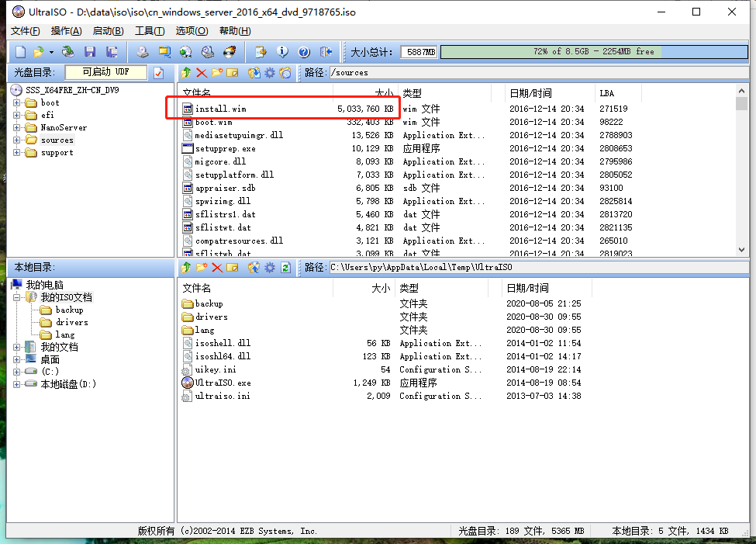Click the Extract icon in the ISO pane toolbar
Screen dimensions: 756x544
(x=254, y=72)
